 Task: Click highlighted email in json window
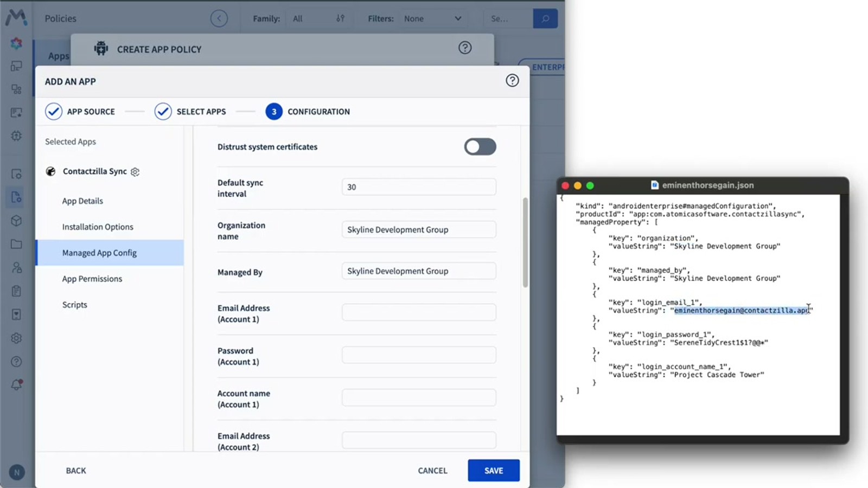[x=742, y=311]
